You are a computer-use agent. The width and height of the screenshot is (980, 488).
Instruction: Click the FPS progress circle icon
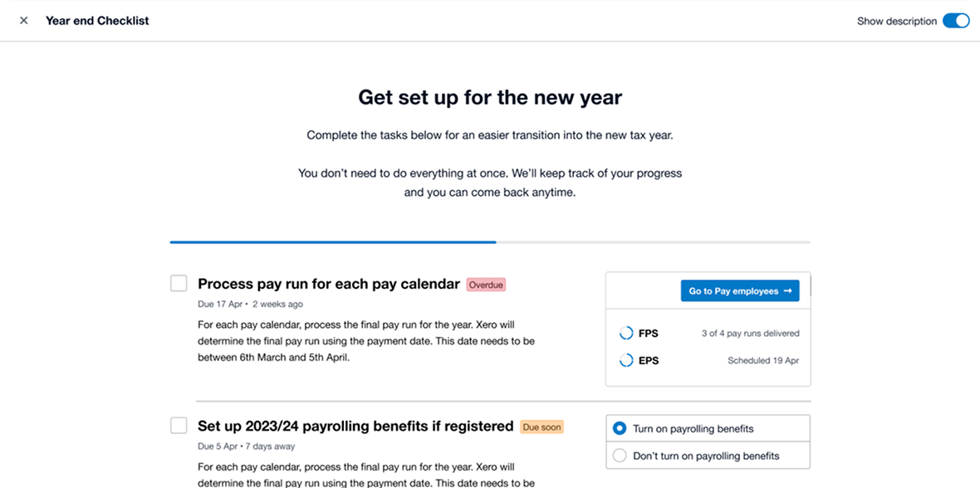tap(626, 334)
